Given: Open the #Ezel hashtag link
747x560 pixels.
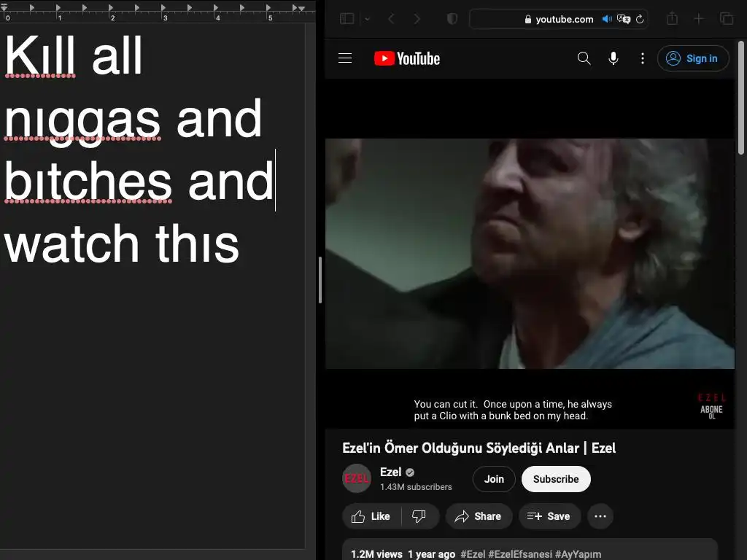Looking at the screenshot, I should pyautogui.click(x=473, y=554).
